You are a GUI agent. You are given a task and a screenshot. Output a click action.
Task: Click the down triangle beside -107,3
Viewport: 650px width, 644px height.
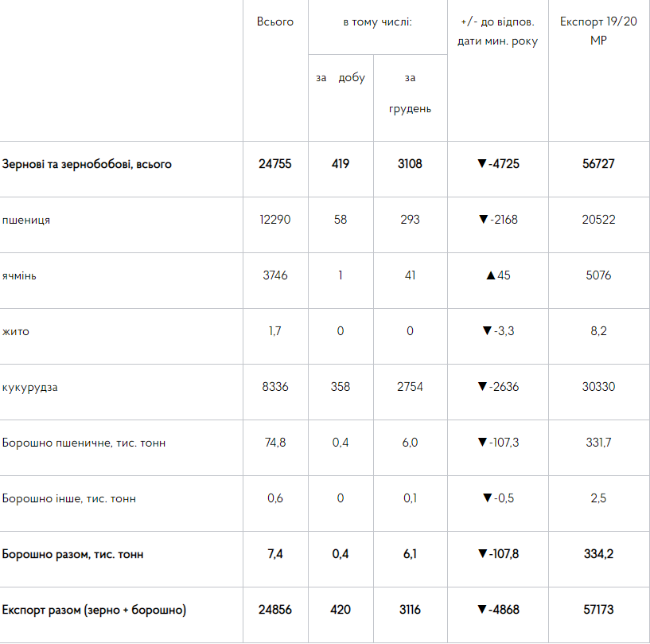[481, 443]
